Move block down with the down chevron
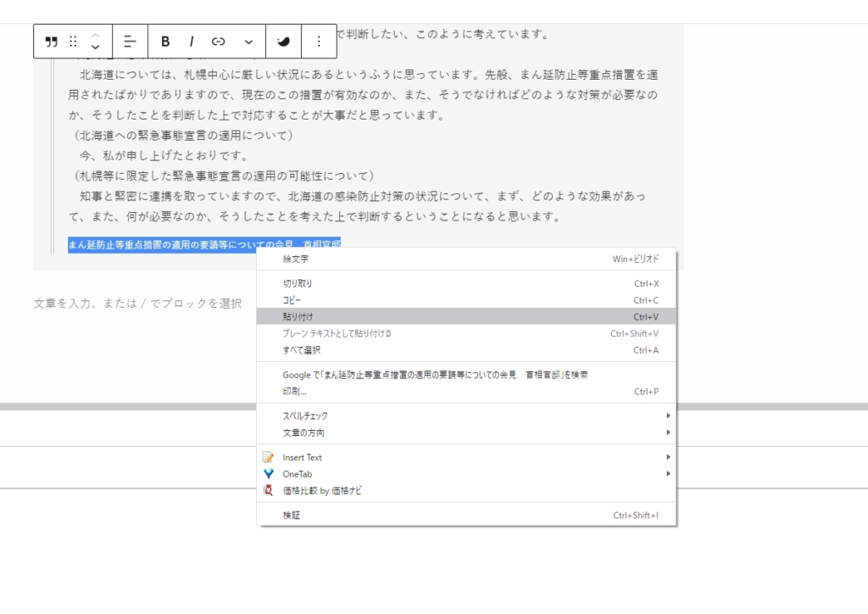Viewport: 868px width, 614px height. click(95, 48)
